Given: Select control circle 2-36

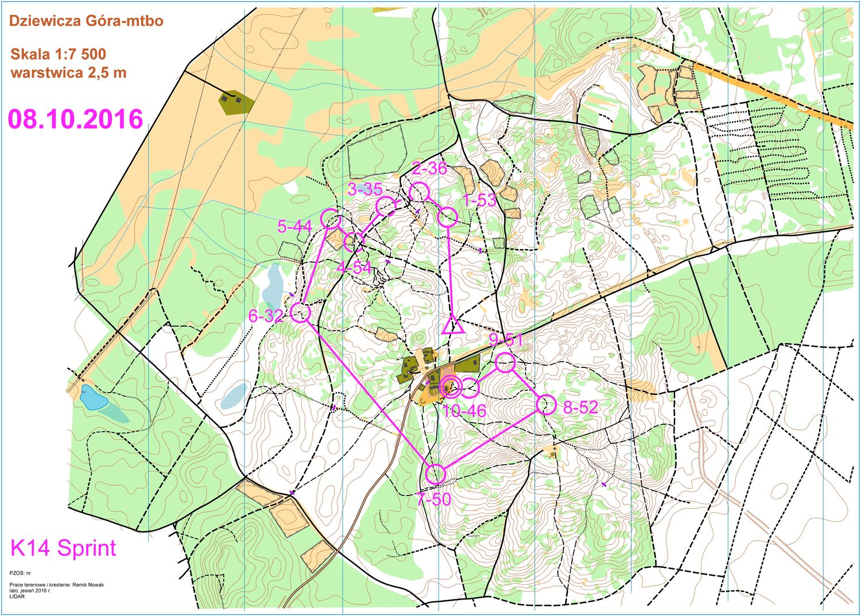Looking at the screenshot, I should (420, 191).
